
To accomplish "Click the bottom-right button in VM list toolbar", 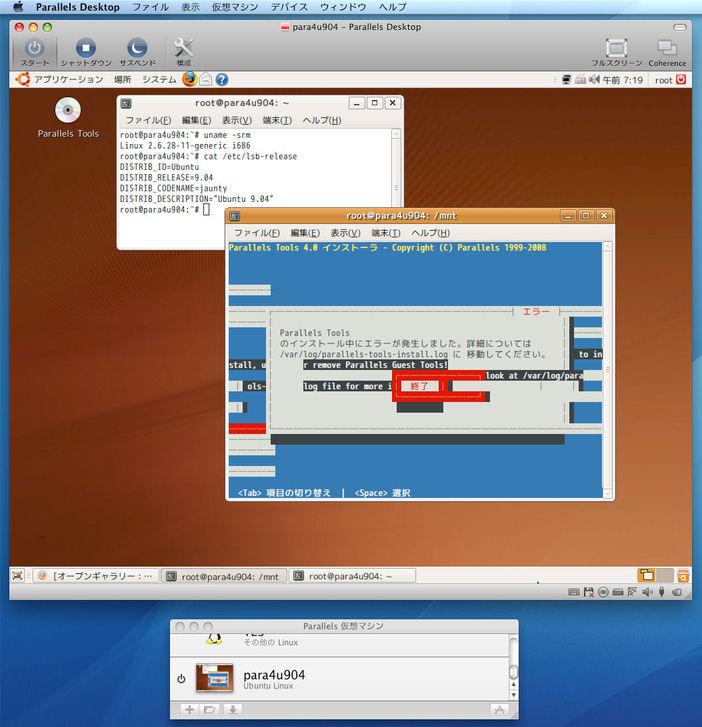I will click(x=499, y=709).
